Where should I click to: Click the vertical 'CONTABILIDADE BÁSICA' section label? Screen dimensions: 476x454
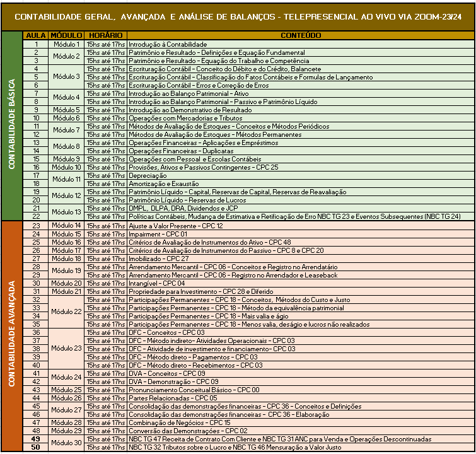point(12,124)
